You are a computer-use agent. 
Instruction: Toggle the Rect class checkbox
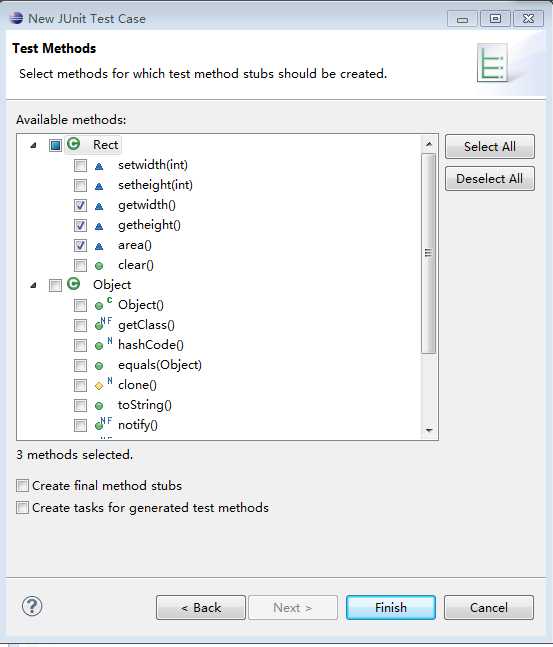[x=55, y=145]
